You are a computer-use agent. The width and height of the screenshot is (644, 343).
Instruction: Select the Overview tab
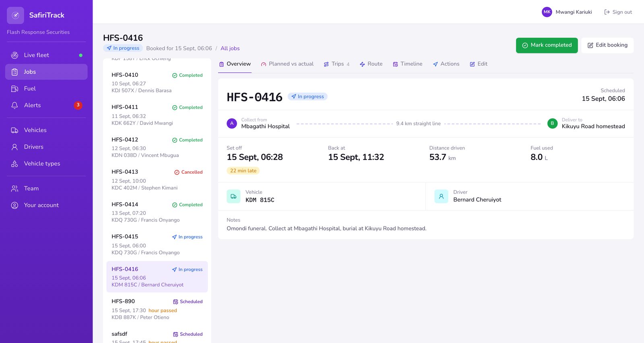click(235, 64)
